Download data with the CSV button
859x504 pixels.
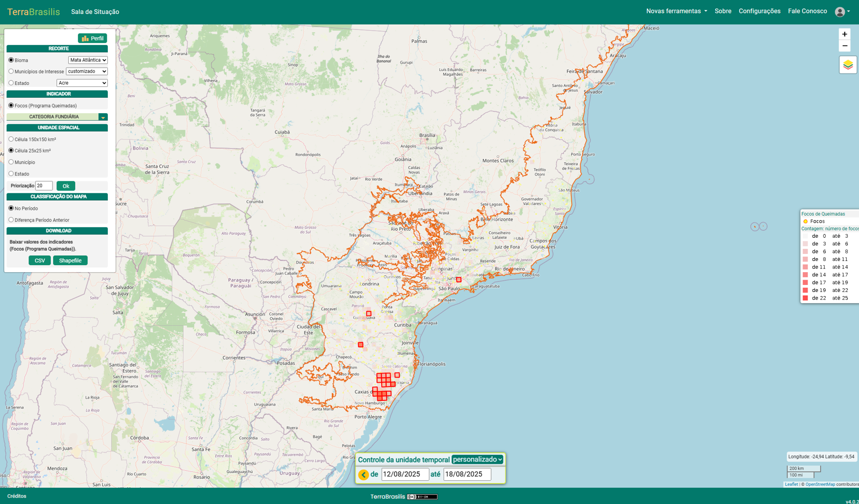(x=40, y=260)
